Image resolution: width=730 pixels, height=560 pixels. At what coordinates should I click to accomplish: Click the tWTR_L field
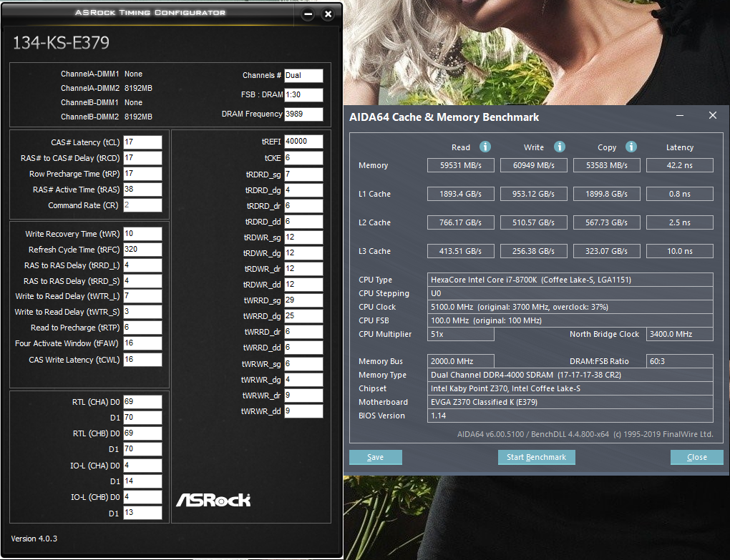(x=142, y=296)
